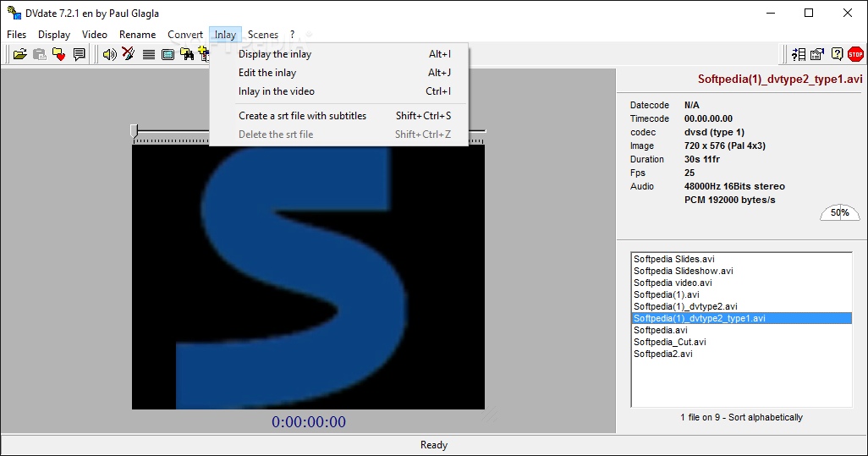Click the folder with red heart icon
Screen dimensions: 868x456
[58, 54]
